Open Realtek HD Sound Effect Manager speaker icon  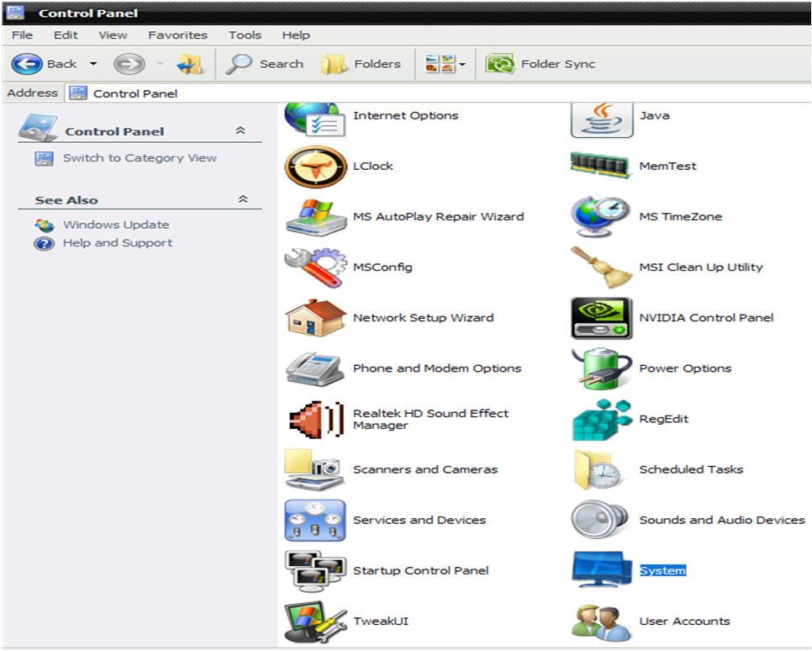point(316,420)
